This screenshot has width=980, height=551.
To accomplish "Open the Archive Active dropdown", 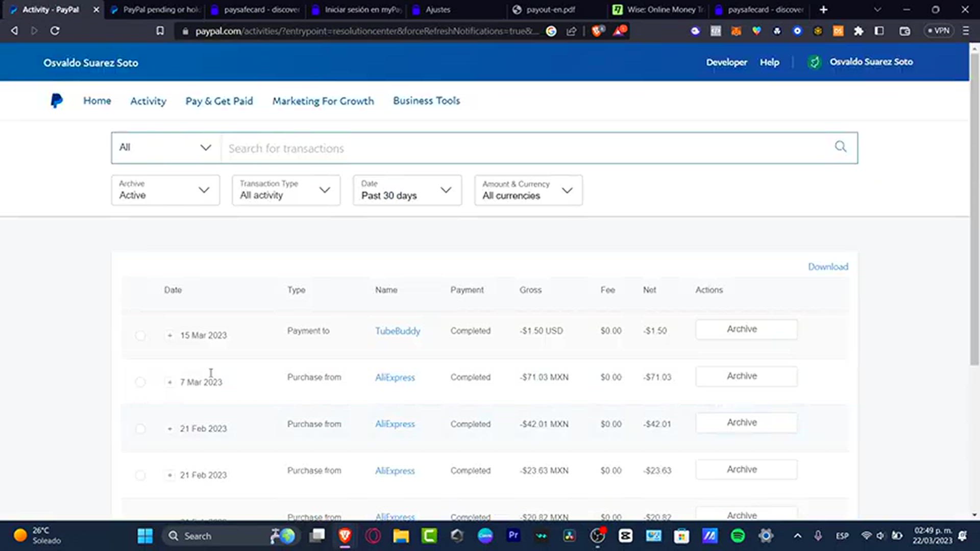I will pyautogui.click(x=165, y=190).
